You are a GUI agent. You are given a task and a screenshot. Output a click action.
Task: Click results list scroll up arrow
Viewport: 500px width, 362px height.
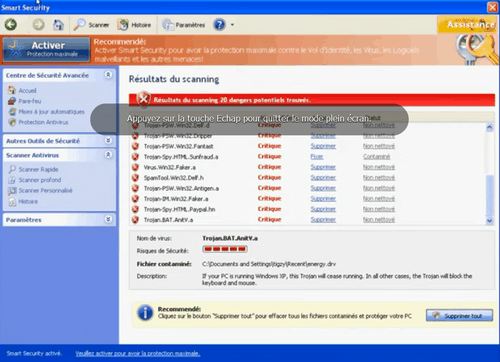coord(489,127)
